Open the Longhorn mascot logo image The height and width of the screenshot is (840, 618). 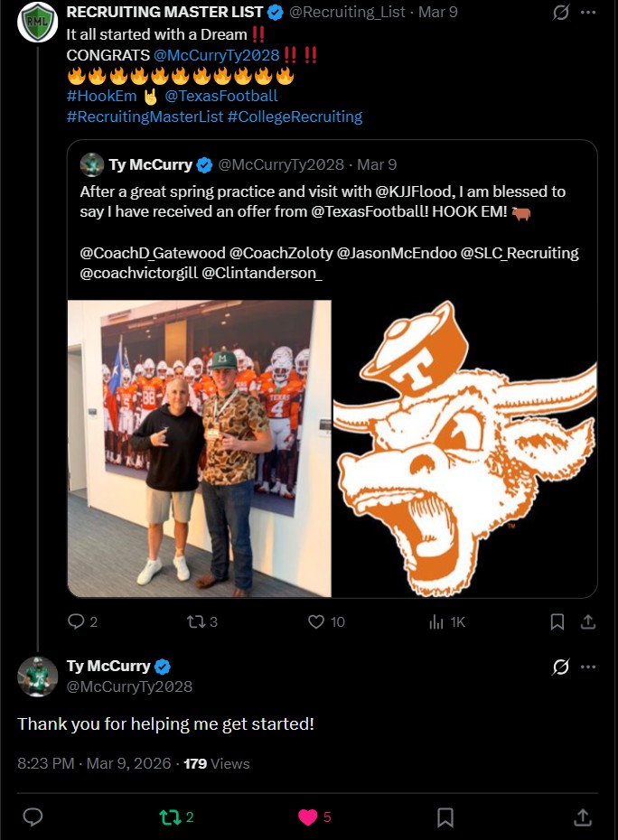coord(464,449)
